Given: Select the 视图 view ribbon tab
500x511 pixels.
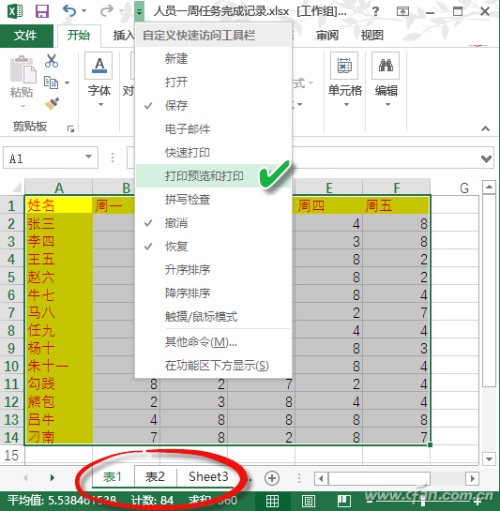Looking at the screenshot, I should coord(372,35).
